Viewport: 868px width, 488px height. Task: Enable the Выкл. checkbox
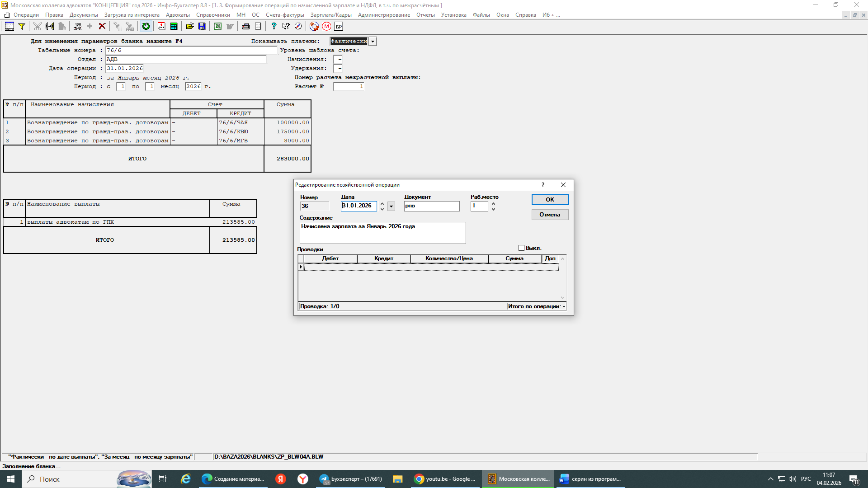point(521,248)
